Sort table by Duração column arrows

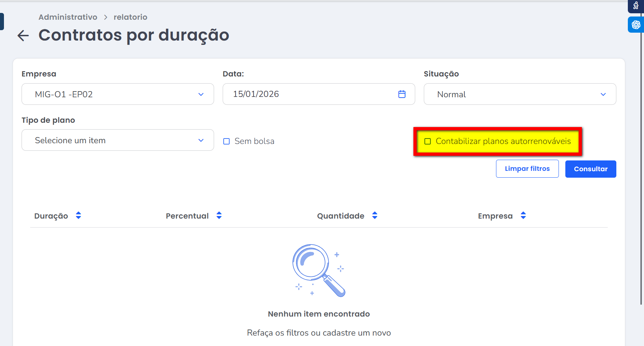78,215
